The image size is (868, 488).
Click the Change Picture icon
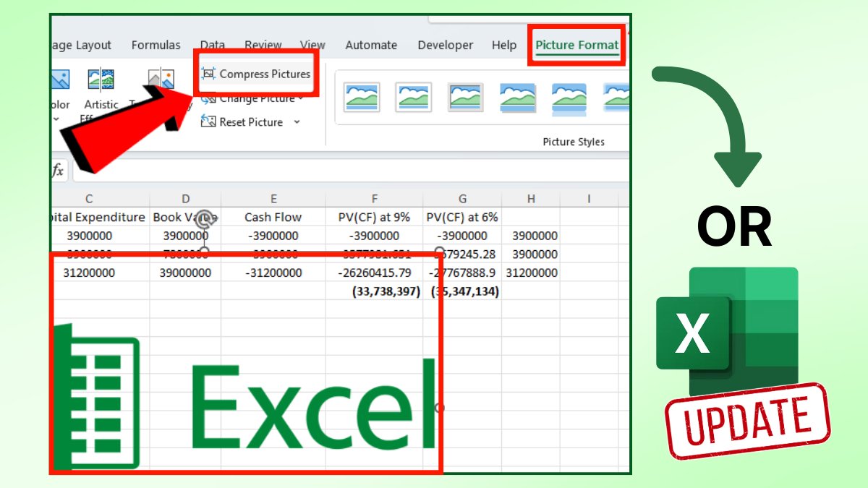click(x=208, y=98)
